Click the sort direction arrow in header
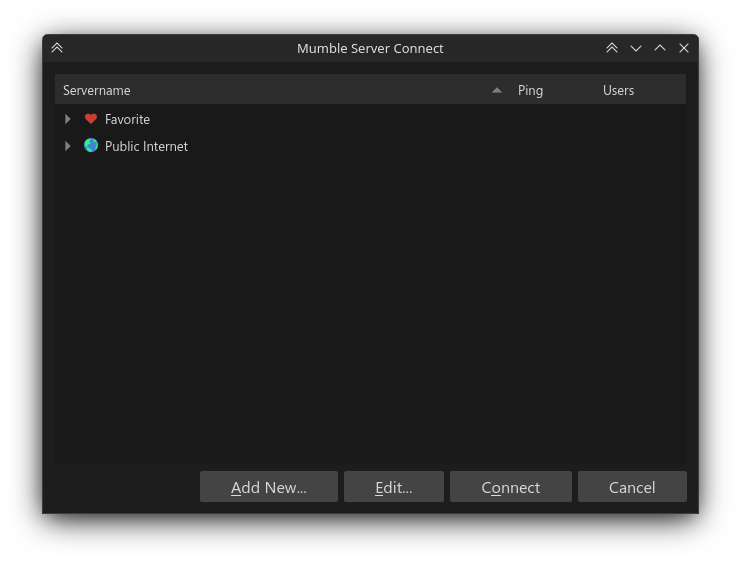Screen dimensions: 741x564 click(497, 90)
